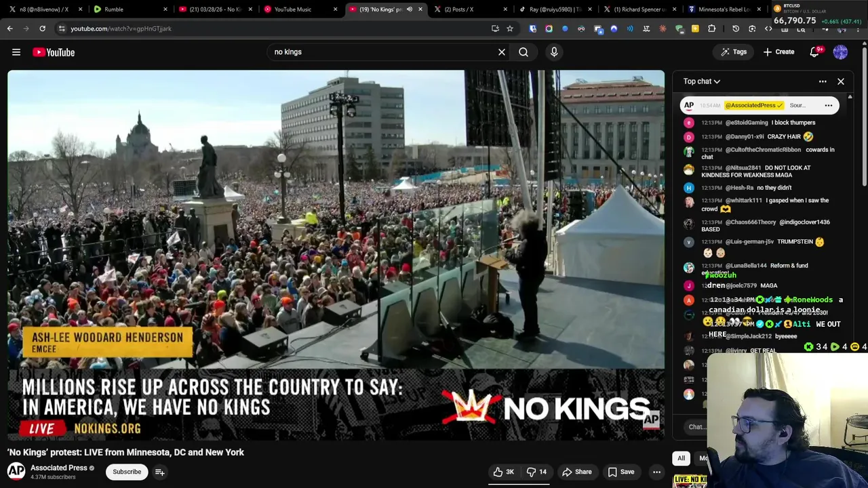Image resolution: width=868 pixels, height=488 pixels.
Task: Open @eStoidGaming chat username
Action: (x=747, y=123)
